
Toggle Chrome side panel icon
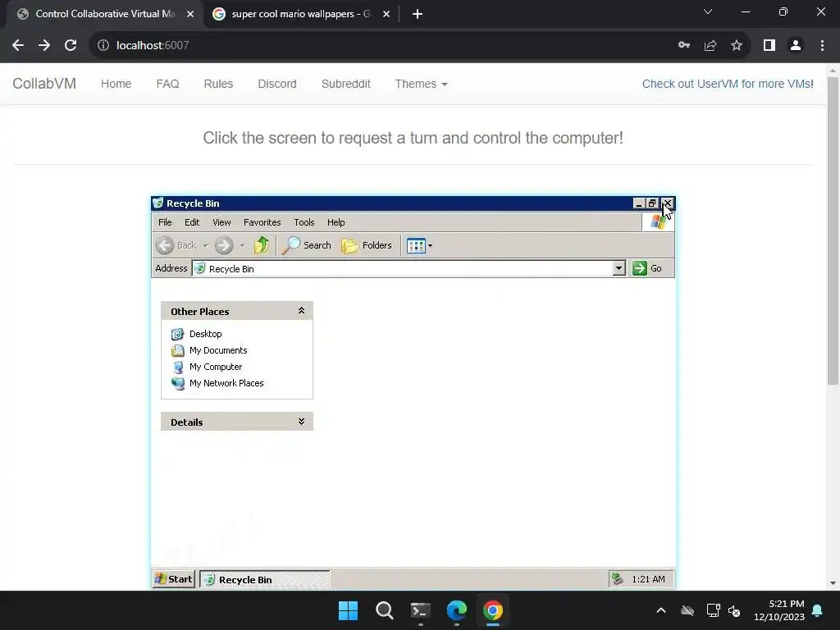(x=769, y=46)
